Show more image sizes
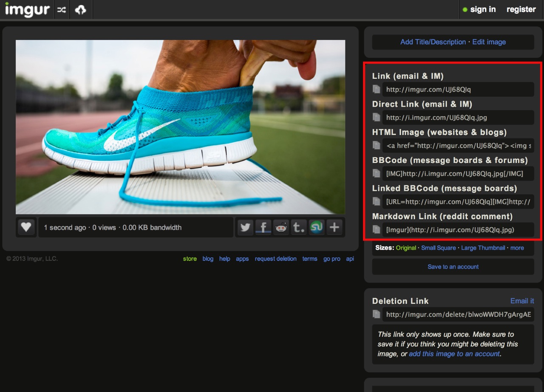 pyautogui.click(x=517, y=248)
